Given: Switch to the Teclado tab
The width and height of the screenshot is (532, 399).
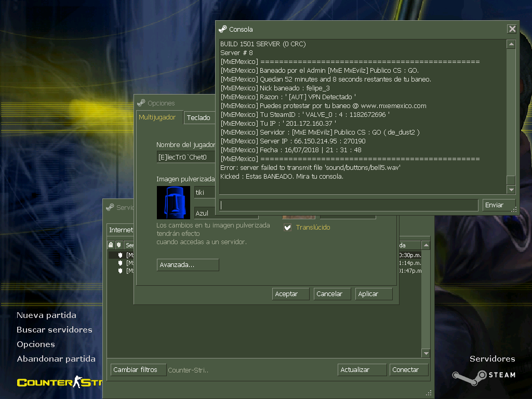Looking at the screenshot, I should pos(199,118).
